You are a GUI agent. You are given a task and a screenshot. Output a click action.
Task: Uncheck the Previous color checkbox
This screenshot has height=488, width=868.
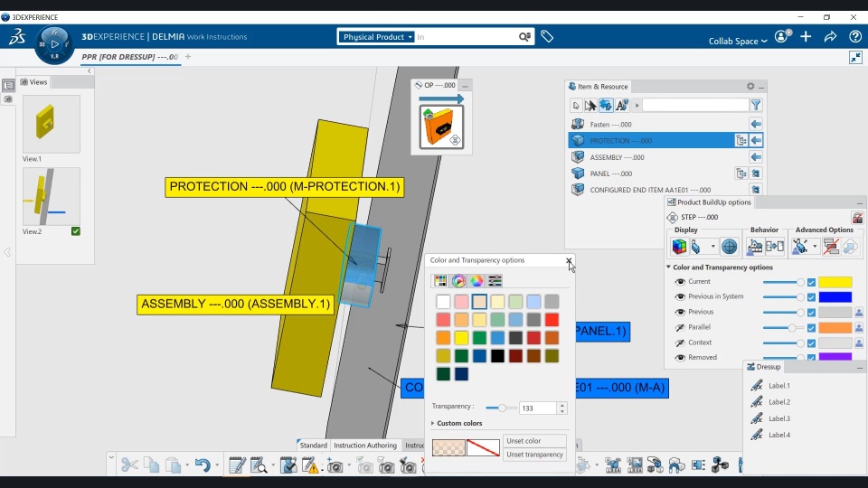click(x=811, y=313)
